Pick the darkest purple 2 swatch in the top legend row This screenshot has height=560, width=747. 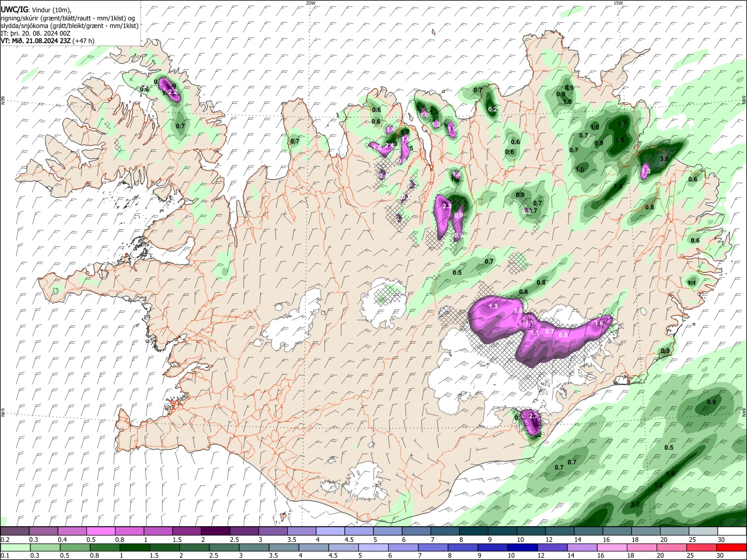[x=215, y=531]
